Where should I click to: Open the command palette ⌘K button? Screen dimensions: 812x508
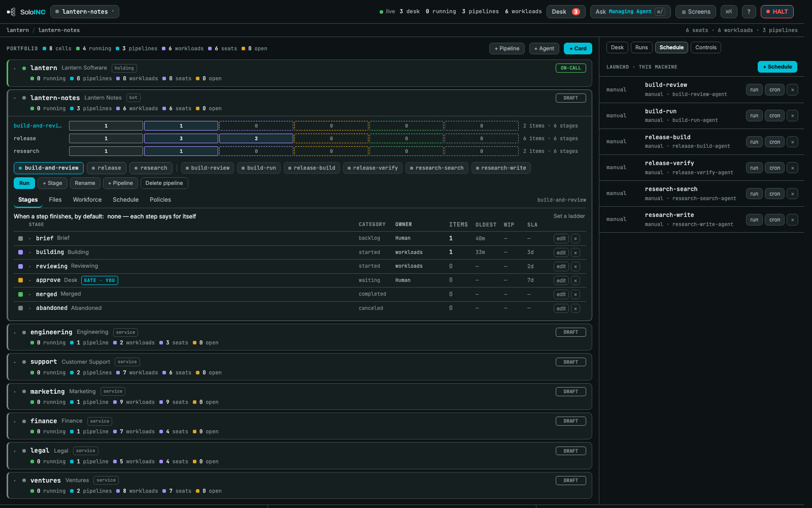click(x=729, y=12)
